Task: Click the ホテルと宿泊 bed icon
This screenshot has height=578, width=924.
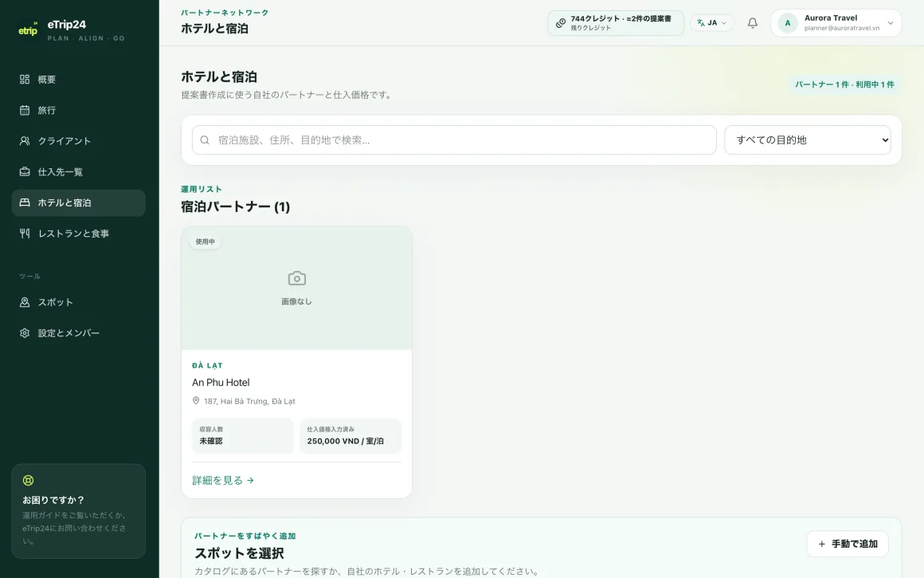Action: 25,202
